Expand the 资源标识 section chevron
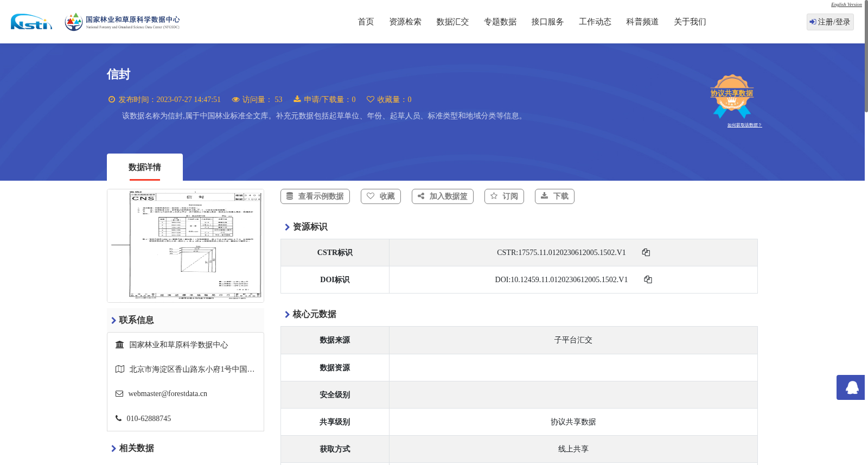The width and height of the screenshot is (868, 465). pyautogui.click(x=287, y=227)
